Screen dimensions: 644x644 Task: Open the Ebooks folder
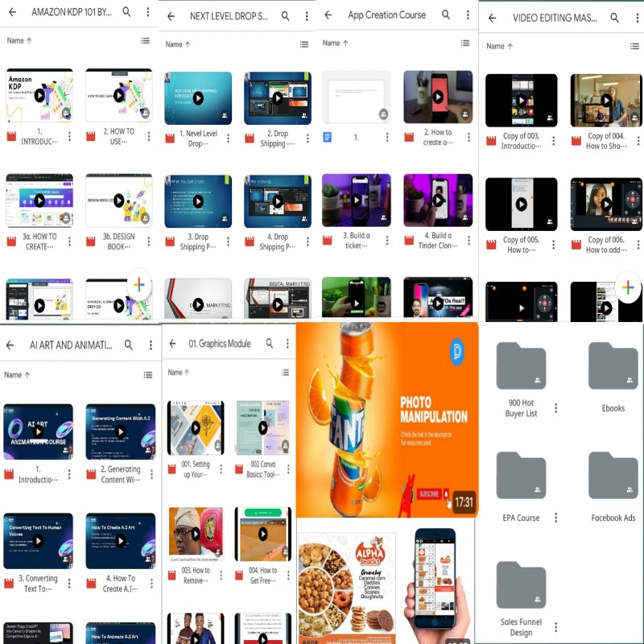click(613, 366)
